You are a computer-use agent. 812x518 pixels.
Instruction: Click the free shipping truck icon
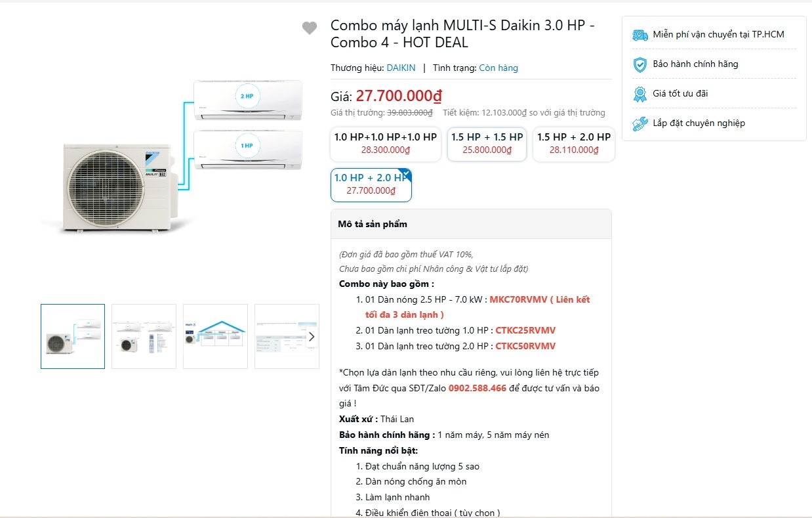tap(639, 35)
